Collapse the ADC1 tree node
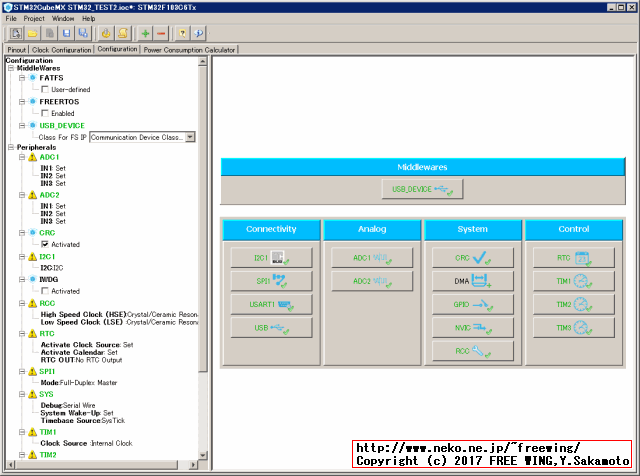 coord(22,157)
